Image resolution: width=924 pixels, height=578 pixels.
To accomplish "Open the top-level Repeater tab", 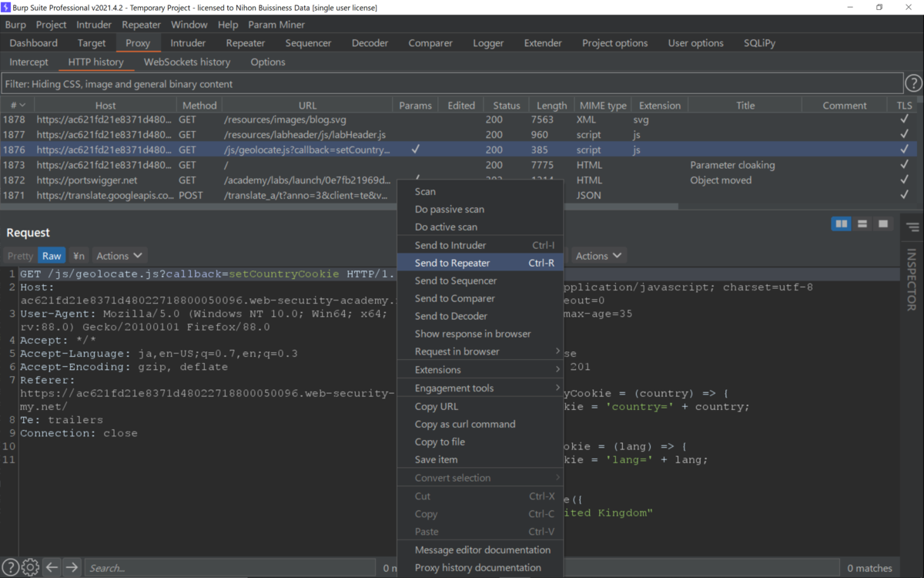I will pos(245,43).
